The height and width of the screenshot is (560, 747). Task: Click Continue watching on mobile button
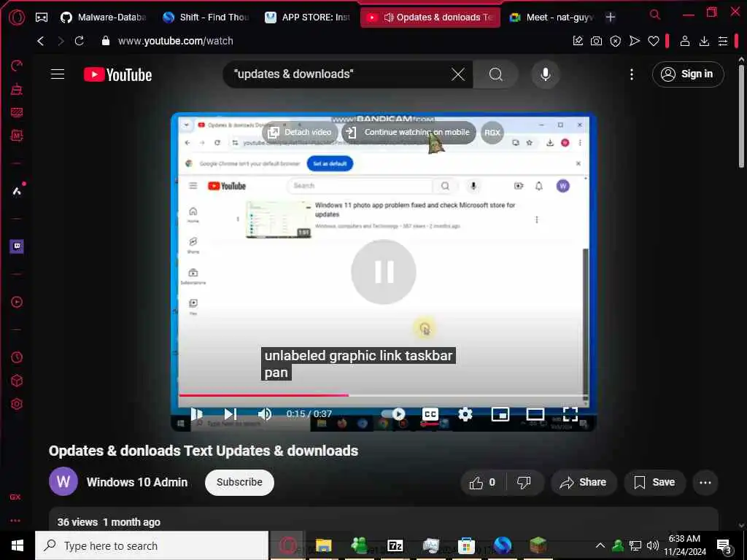(x=409, y=133)
